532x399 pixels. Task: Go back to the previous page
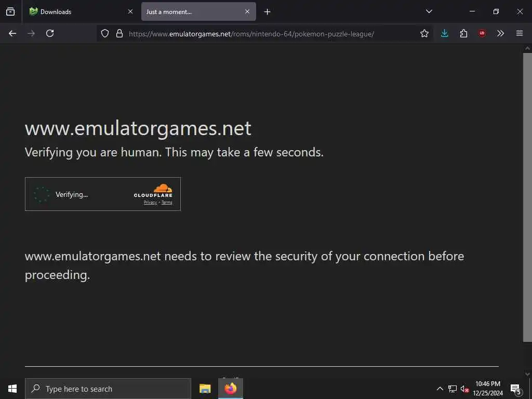[x=12, y=33]
